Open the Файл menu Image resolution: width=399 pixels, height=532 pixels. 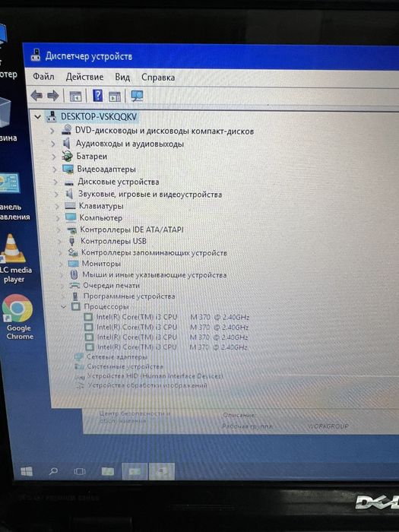click(43, 77)
